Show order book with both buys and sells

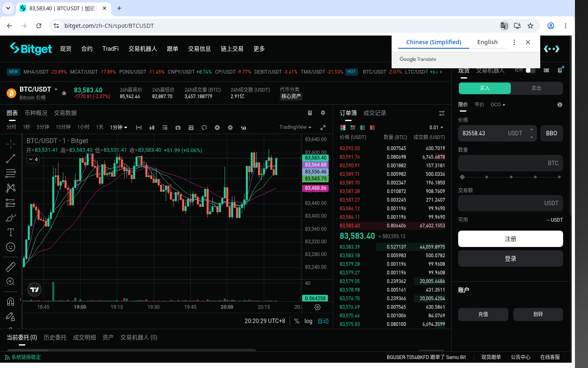(343, 128)
